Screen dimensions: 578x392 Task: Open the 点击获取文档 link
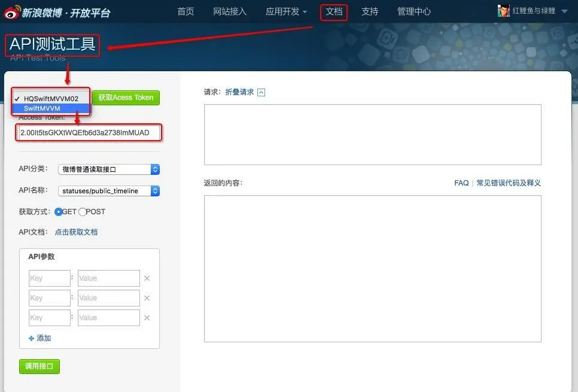point(76,232)
